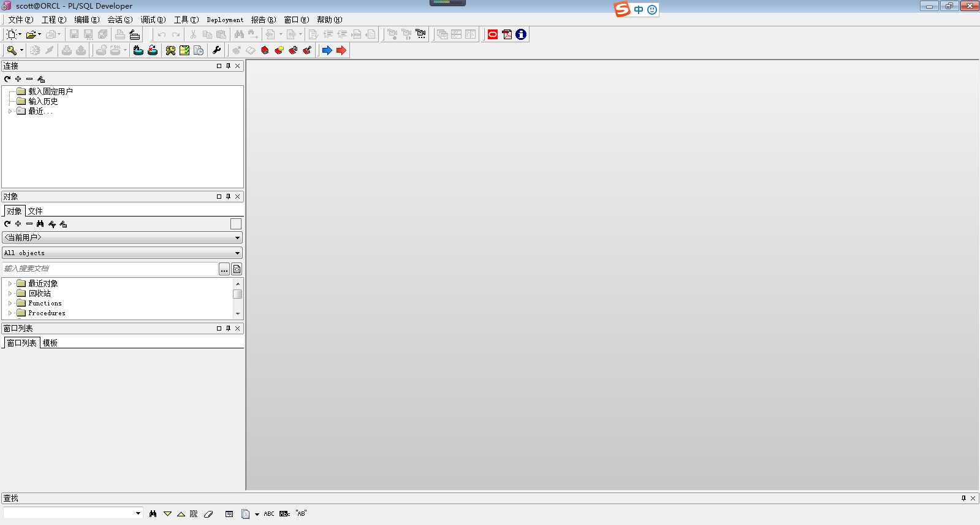Click Find Previous up triangle
Viewport: 980px width, 525px height.
click(x=181, y=514)
